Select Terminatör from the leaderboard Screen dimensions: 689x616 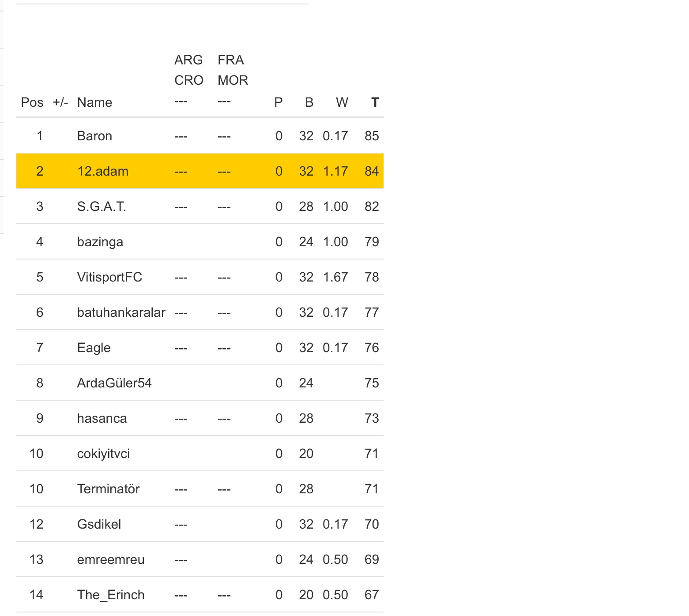pyautogui.click(x=108, y=489)
